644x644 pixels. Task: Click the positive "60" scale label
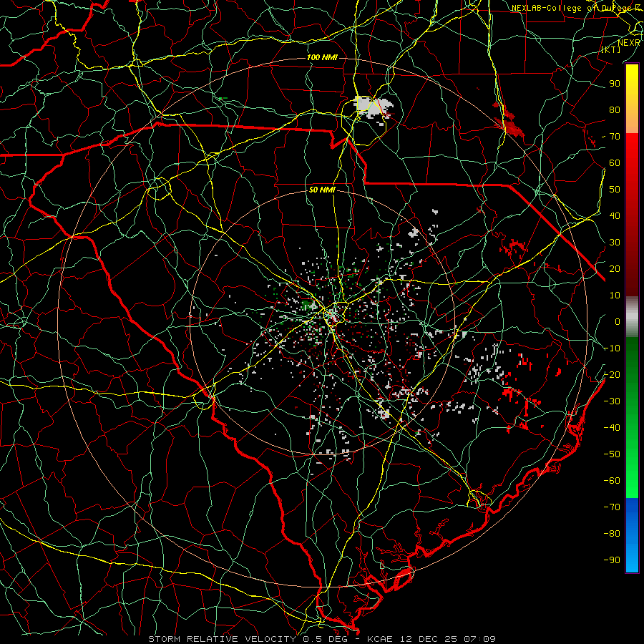pyautogui.click(x=615, y=163)
